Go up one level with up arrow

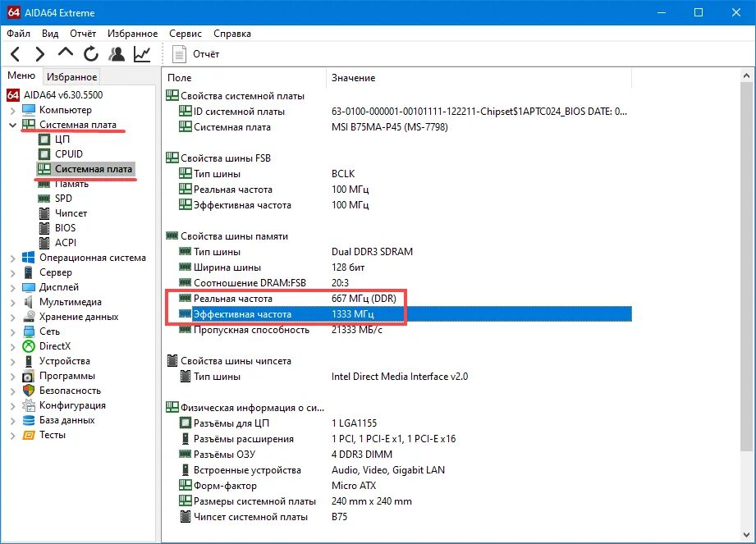(x=66, y=52)
